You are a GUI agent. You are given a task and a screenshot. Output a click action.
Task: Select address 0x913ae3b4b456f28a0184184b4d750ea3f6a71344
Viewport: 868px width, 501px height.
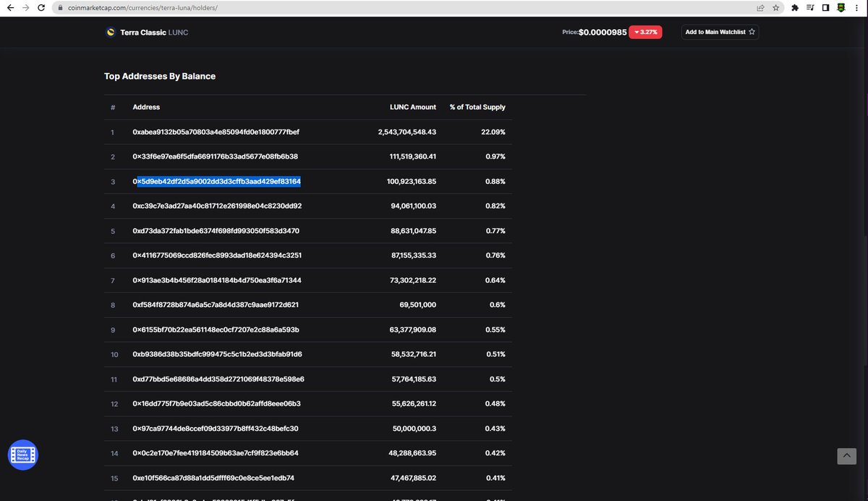[217, 280]
